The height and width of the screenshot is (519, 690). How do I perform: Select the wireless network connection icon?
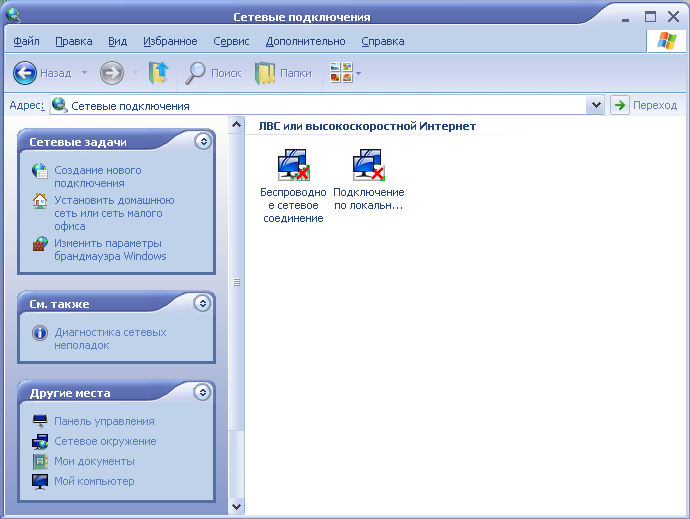click(x=294, y=165)
